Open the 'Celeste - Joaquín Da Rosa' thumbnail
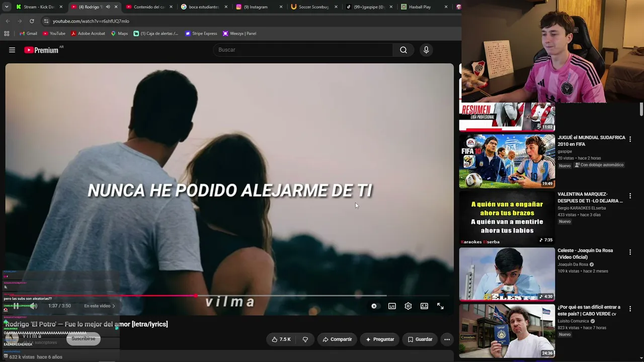 click(507, 274)
